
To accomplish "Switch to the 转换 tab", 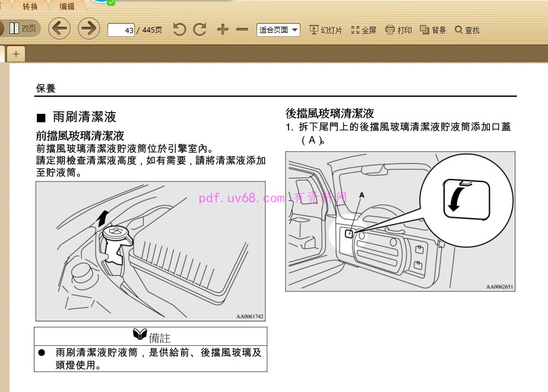I will click(29, 7).
